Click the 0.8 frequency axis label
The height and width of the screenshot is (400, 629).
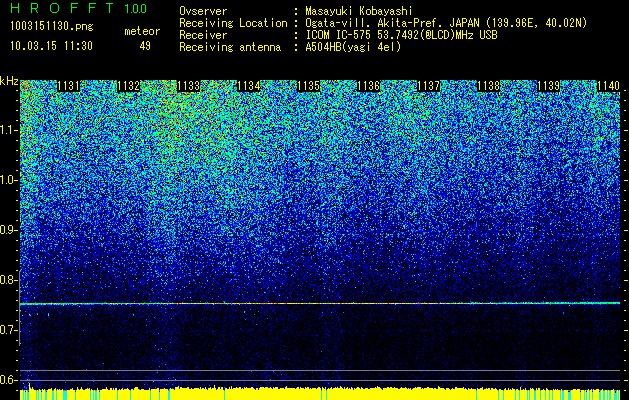(8, 280)
